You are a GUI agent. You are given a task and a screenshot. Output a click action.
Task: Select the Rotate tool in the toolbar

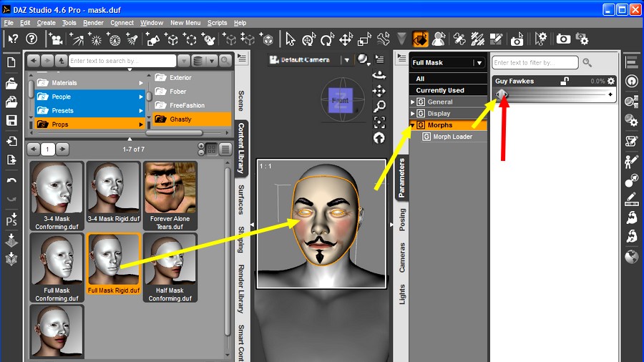(327, 39)
